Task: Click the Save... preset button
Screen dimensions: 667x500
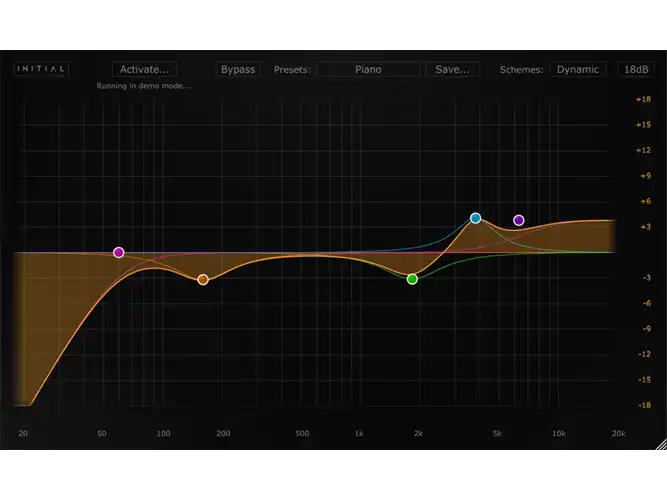Action: click(453, 69)
